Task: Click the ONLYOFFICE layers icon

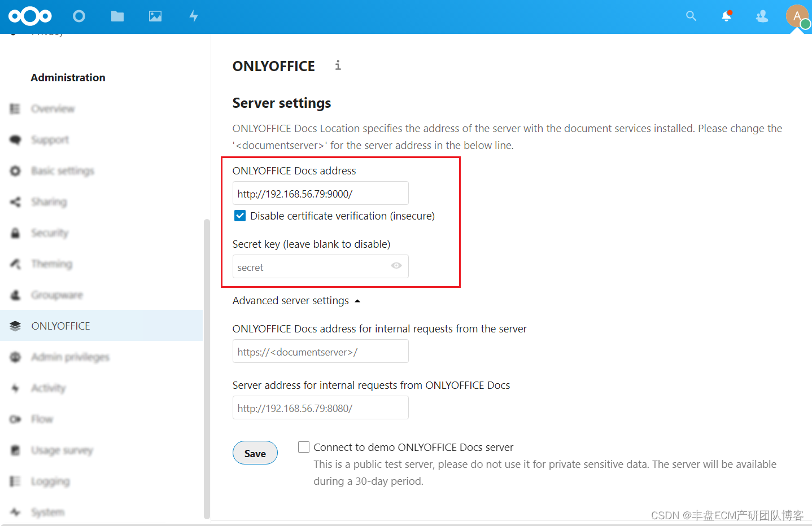Action: (15, 326)
